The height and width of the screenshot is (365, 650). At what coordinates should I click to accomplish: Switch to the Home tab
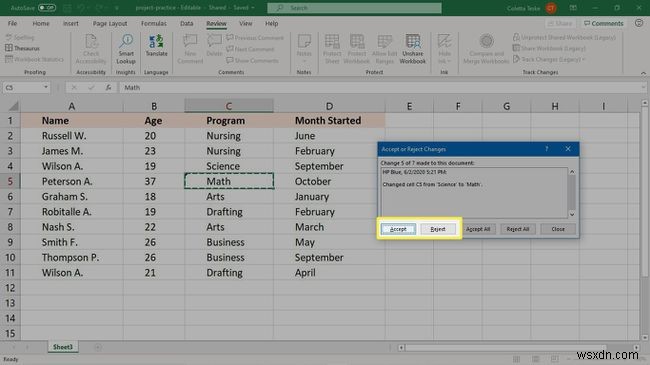41,24
